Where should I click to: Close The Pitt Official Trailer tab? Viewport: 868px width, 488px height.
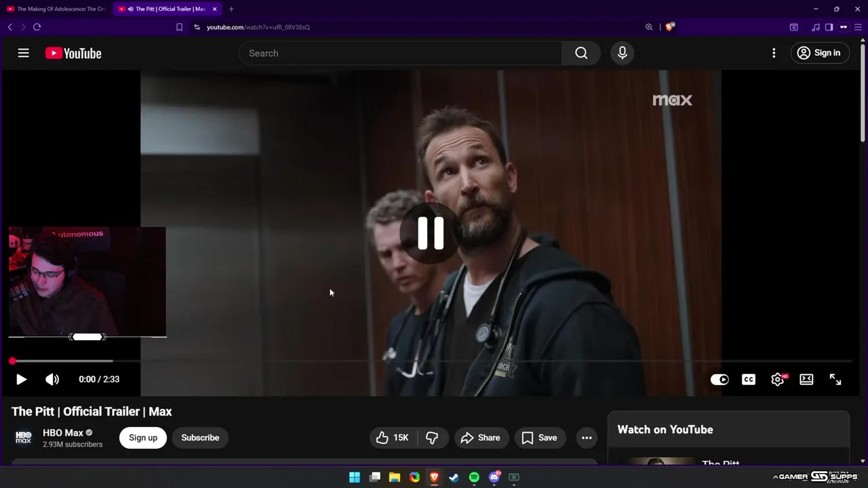(x=215, y=9)
